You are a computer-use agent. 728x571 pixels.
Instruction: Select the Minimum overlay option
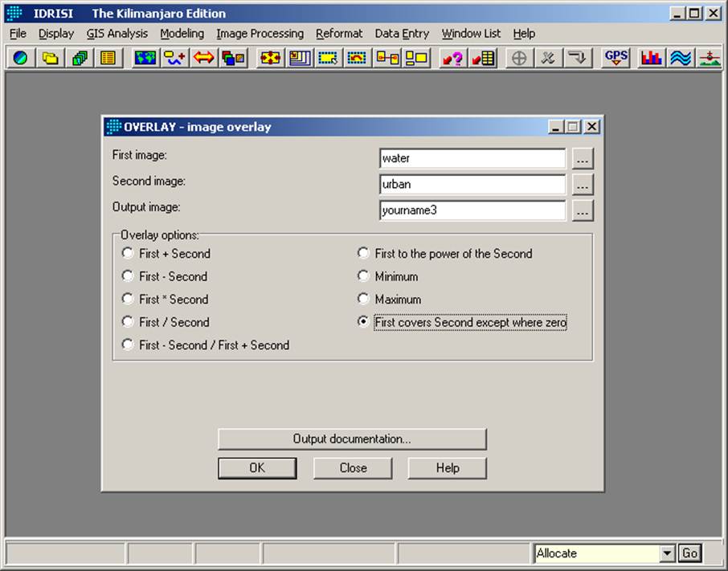(x=363, y=275)
